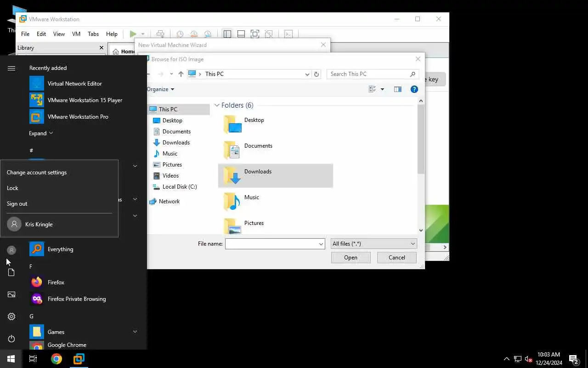The height and width of the screenshot is (368, 588).
Task: Select Local Disk (C:) in navigation pane
Action: pyautogui.click(x=180, y=187)
